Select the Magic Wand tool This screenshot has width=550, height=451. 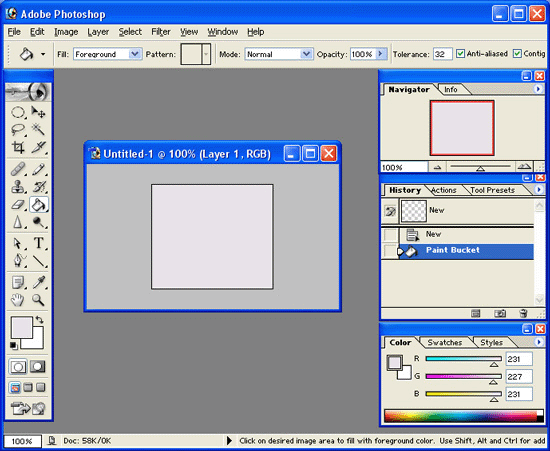(x=38, y=129)
